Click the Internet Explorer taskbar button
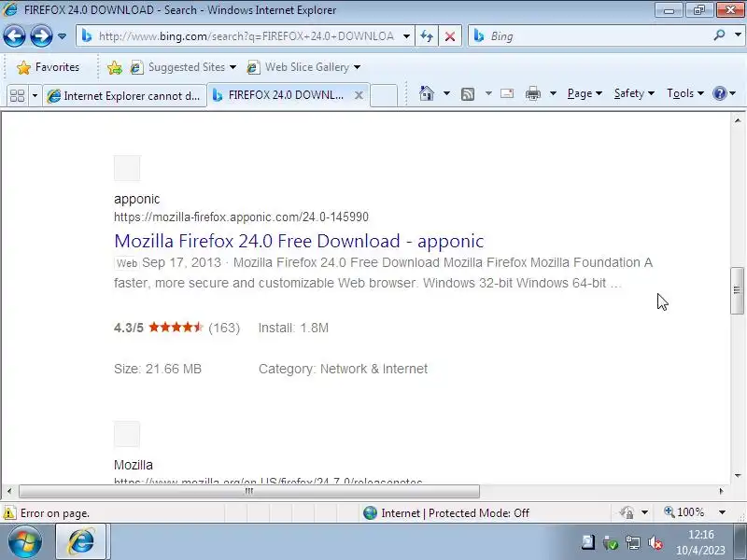The height and width of the screenshot is (560, 747). point(81,541)
